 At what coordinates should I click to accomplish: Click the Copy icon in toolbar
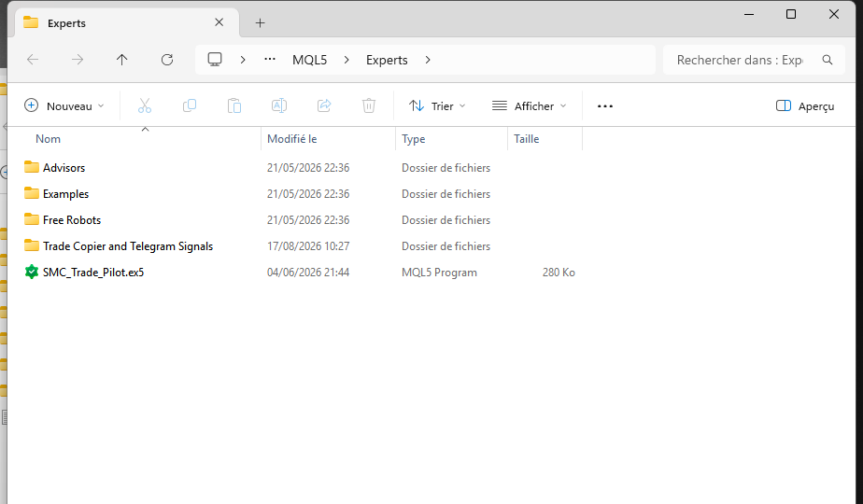(x=190, y=105)
